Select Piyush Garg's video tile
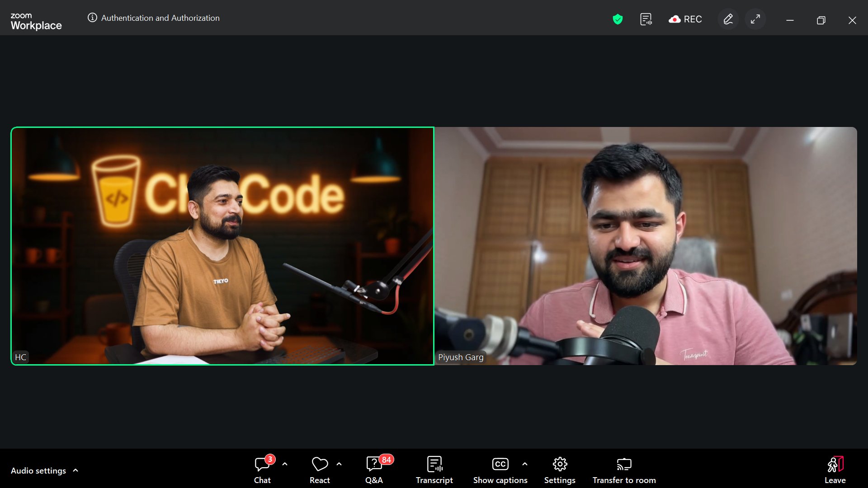This screenshot has width=868, height=488. (646, 246)
